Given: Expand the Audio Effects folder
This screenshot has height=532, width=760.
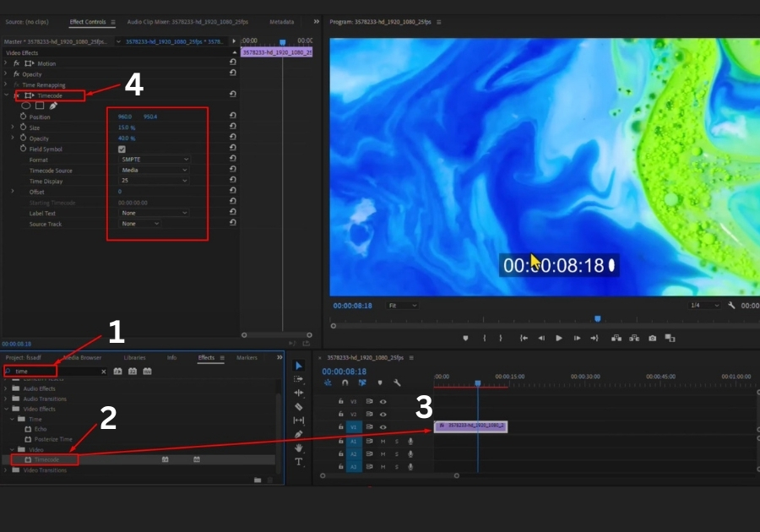Looking at the screenshot, I should click(x=6, y=388).
